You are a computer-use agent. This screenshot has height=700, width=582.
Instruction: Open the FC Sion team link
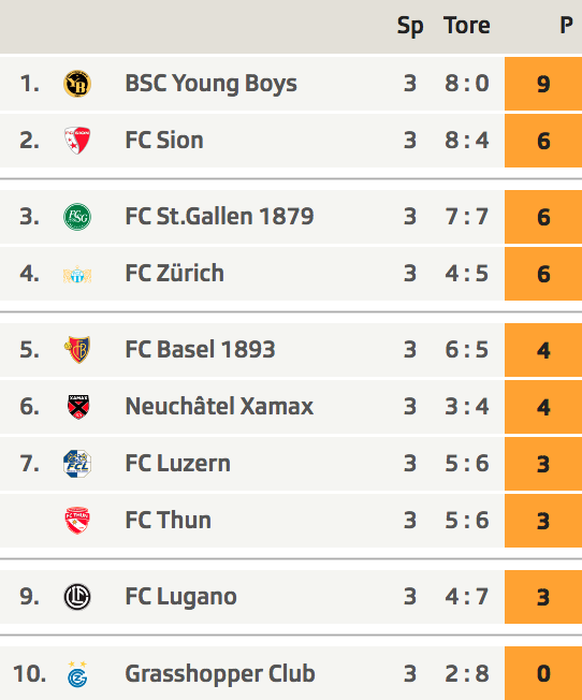(164, 140)
